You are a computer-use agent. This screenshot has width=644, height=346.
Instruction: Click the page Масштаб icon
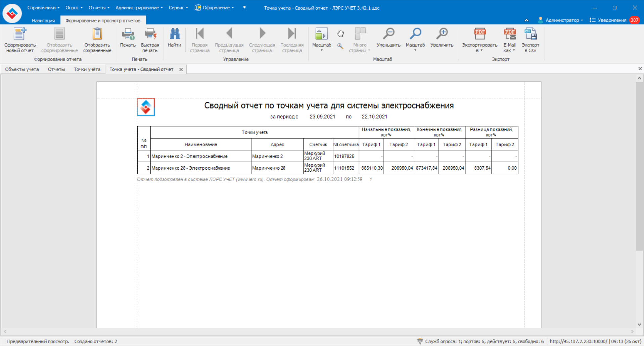322,34
